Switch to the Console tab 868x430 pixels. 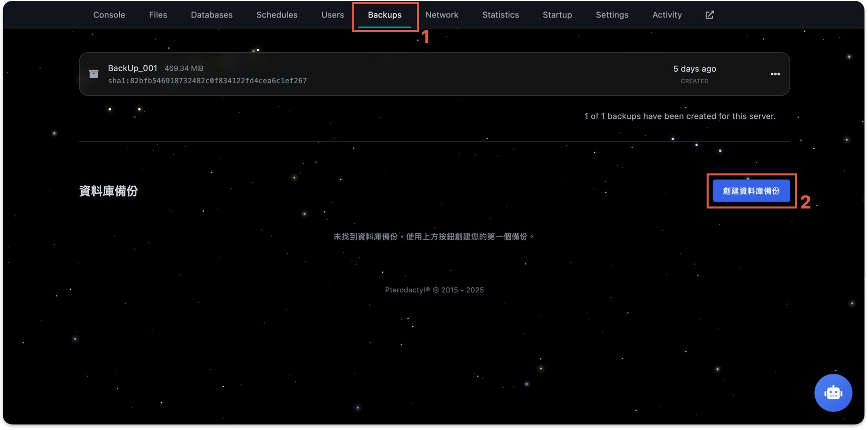(x=109, y=15)
